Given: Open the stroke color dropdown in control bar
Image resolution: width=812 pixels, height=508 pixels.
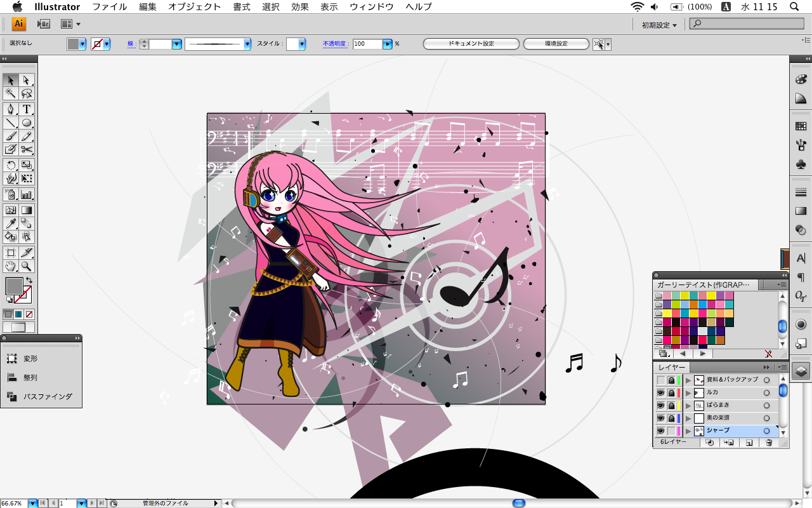Looking at the screenshot, I should tap(107, 44).
